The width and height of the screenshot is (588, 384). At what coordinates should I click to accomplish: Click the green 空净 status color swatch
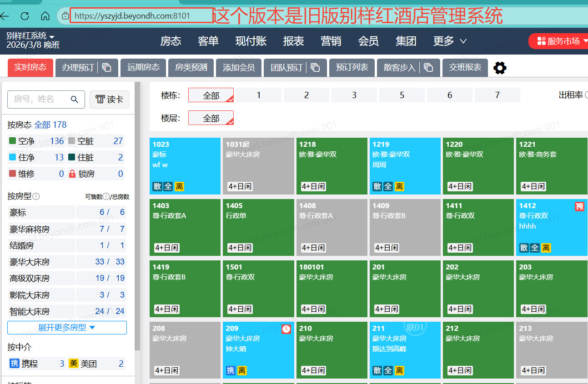[13, 141]
